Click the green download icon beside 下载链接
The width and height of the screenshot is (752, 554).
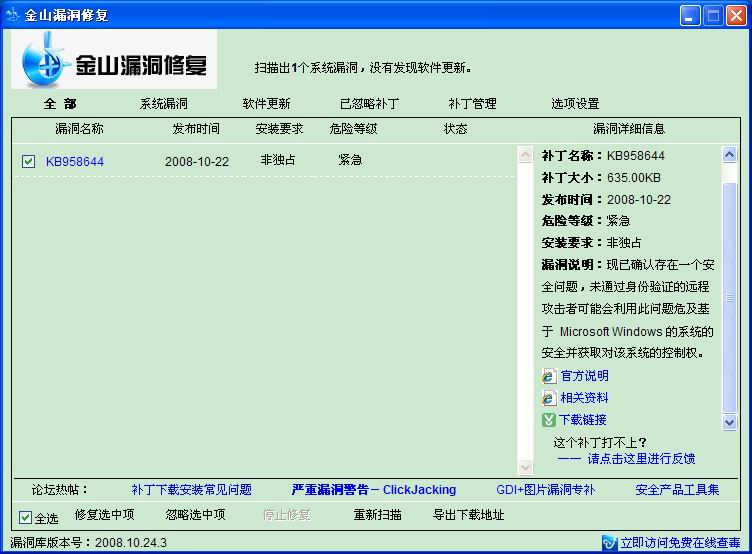pos(549,420)
